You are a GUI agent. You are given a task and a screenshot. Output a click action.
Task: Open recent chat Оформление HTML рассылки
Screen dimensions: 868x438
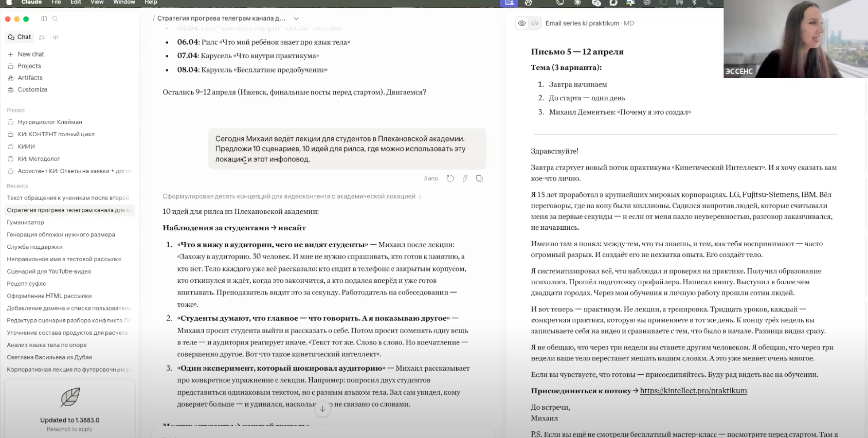coord(49,296)
